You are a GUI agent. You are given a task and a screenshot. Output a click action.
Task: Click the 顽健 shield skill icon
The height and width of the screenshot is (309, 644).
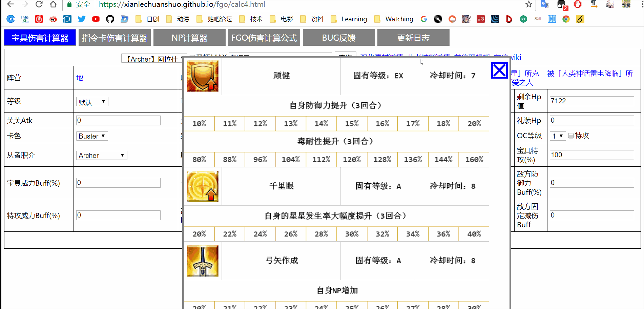[x=203, y=76]
